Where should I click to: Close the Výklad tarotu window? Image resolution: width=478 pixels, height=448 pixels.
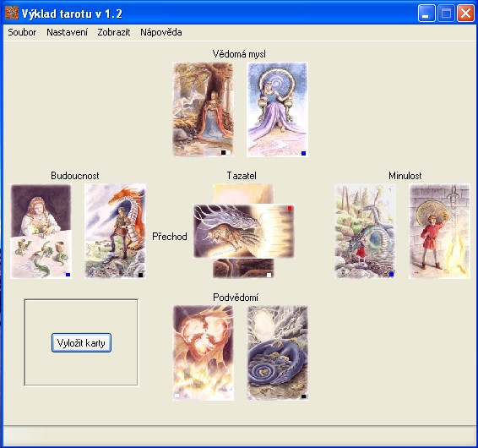click(465, 14)
